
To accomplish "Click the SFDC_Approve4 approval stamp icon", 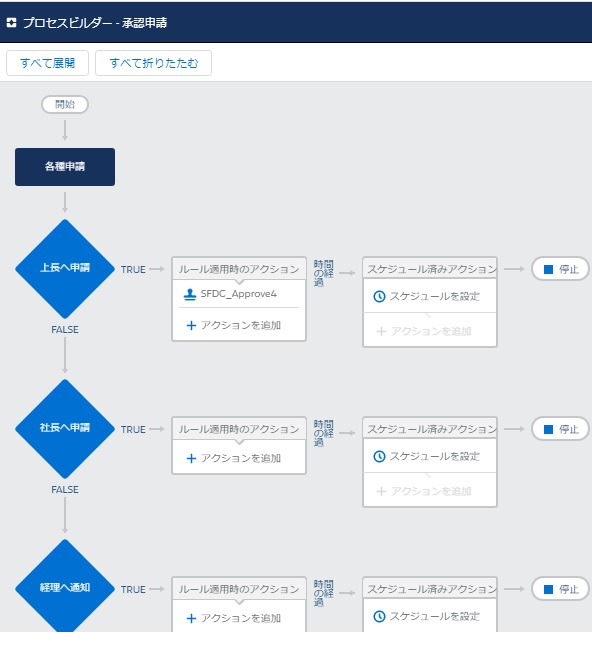I will click(x=190, y=295).
